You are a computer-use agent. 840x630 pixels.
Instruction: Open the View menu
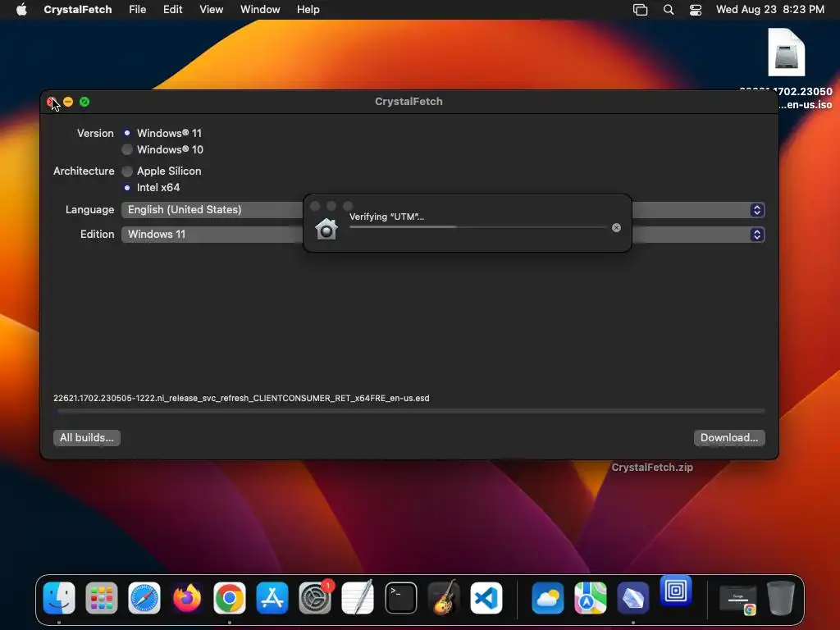coord(211,10)
